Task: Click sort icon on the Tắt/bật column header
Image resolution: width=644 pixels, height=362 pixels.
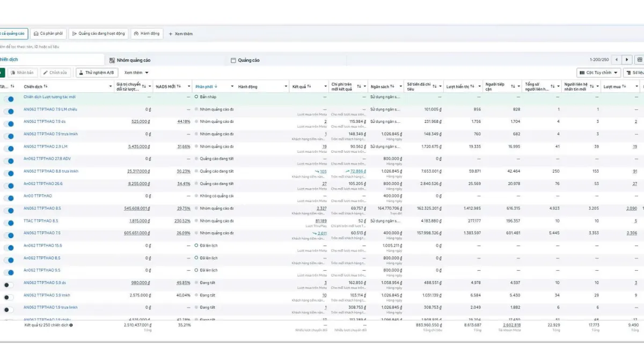Action: (x=12, y=86)
